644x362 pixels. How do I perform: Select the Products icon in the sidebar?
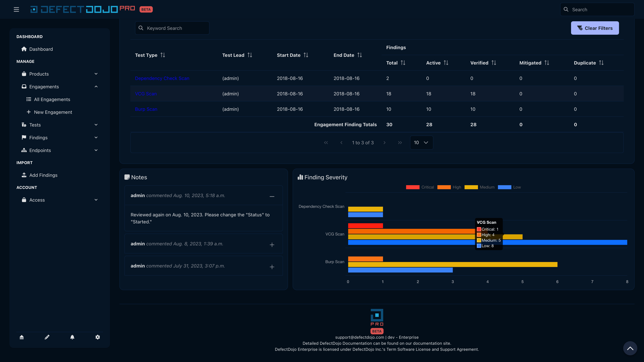(24, 74)
